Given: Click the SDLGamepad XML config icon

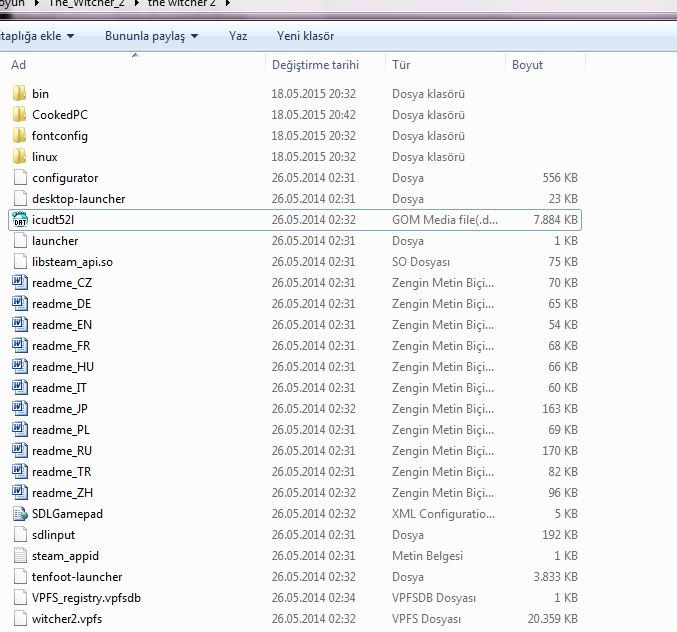Looking at the screenshot, I should click(x=20, y=514).
